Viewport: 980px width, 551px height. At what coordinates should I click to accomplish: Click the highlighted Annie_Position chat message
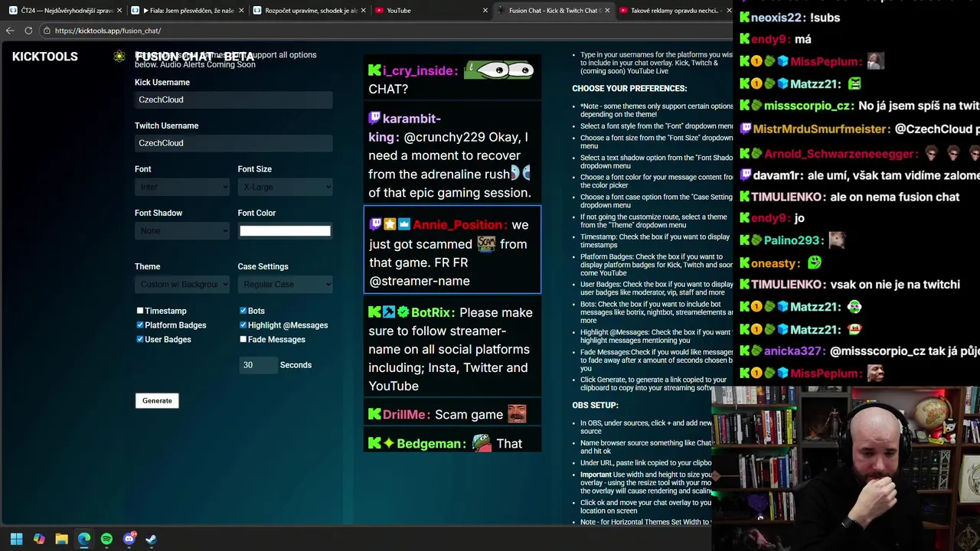452,249
